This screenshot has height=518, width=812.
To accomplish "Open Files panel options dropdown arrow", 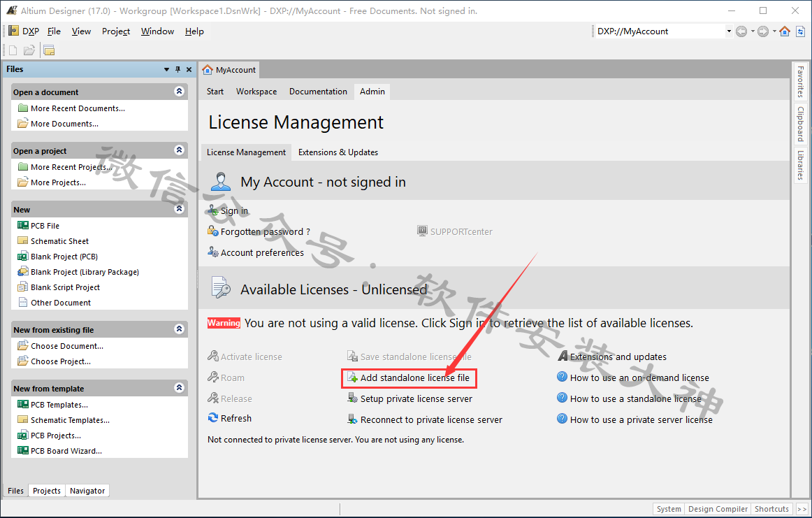I will tap(167, 69).
